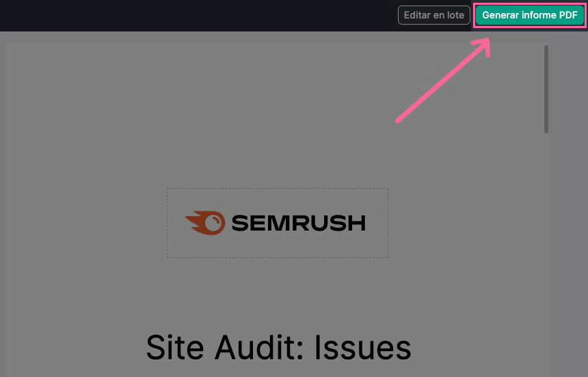Click the tail of the pink arrow annotation
This screenshot has width=588, height=377.
[x=399, y=120]
